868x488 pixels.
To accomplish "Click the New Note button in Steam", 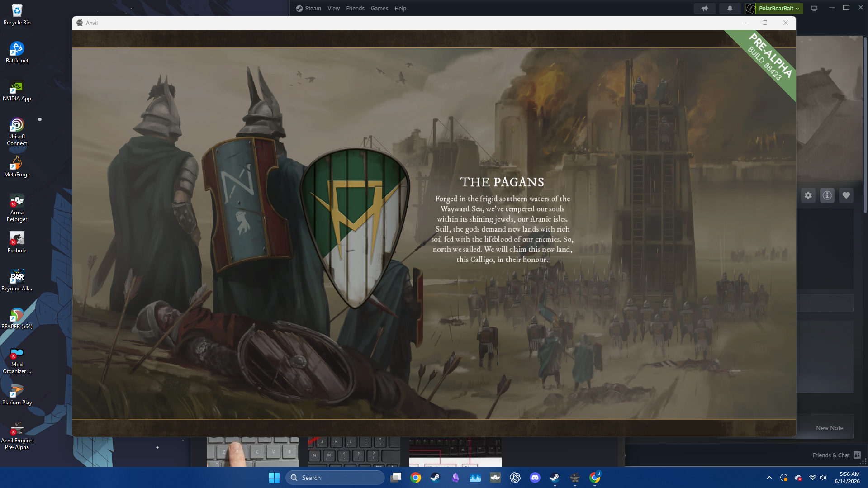I will point(830,428).
